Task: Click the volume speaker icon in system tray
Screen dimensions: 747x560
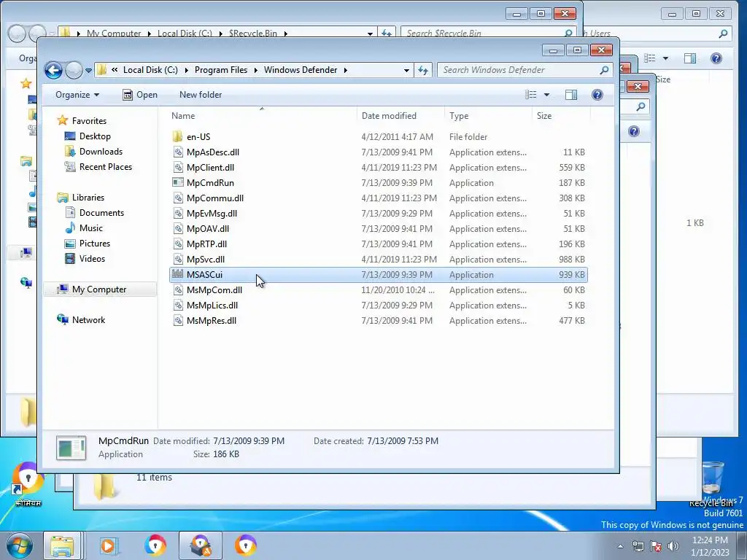Action: pos(673,546)
